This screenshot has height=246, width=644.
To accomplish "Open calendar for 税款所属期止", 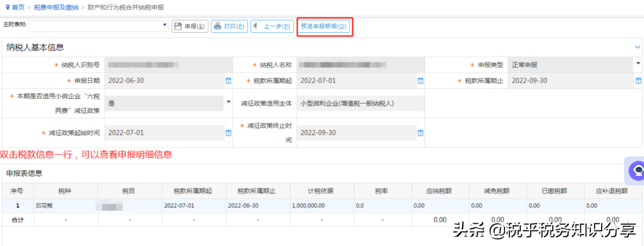I will pos(639,81).
